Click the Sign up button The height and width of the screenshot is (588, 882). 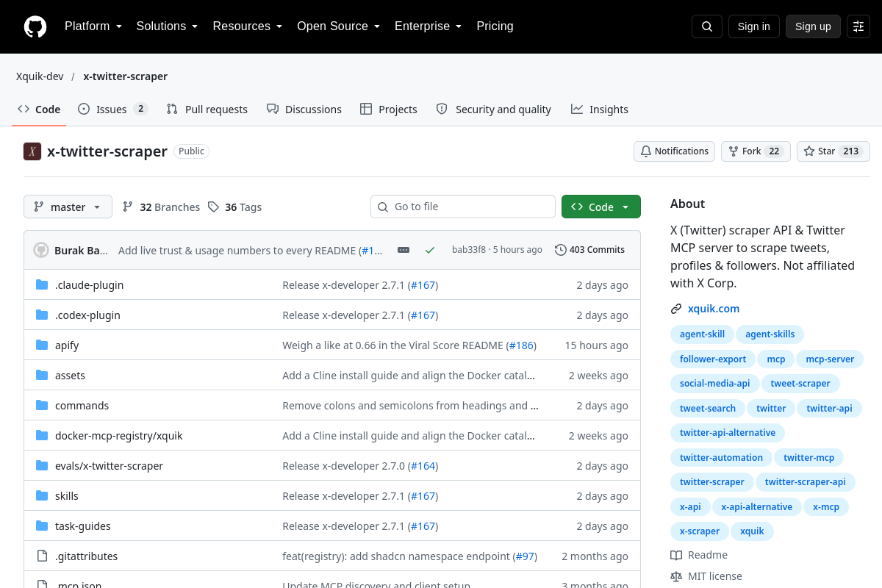[x=813, y=26]
